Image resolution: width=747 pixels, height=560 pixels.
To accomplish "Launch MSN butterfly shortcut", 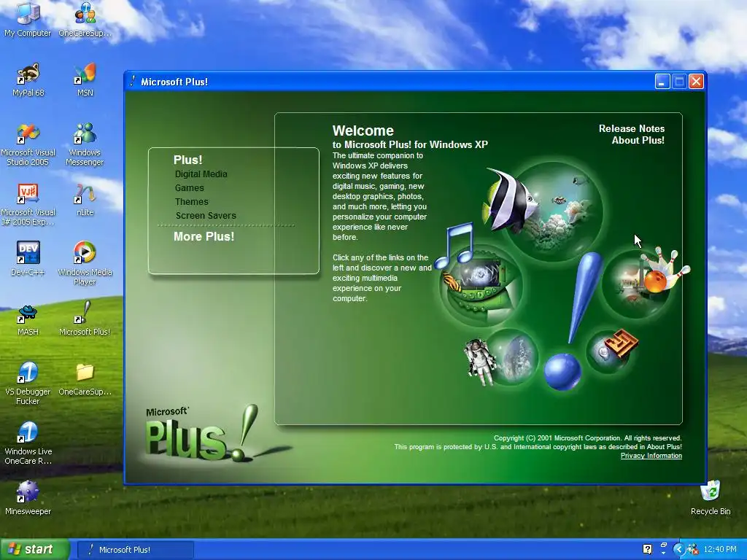I will coord(85,79).
